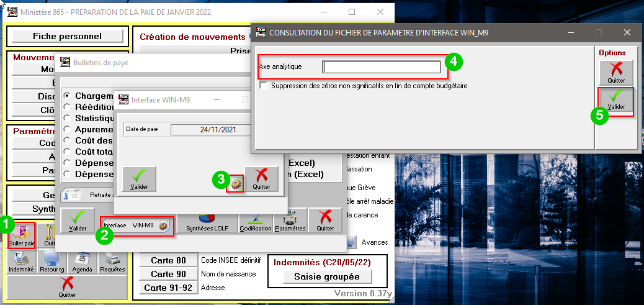Select the Réédition radio option
644x305 pixels.
pyautogui.click(x=67, y=107)
